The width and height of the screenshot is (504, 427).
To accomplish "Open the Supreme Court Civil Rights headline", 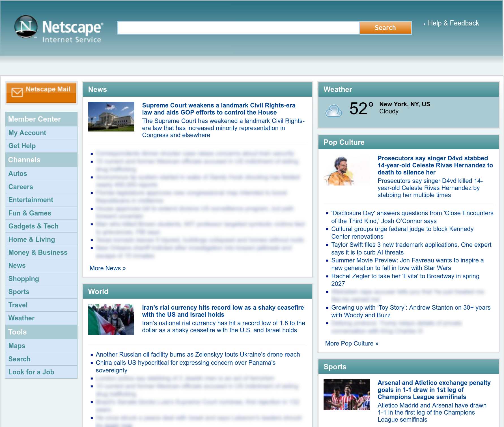I will [x=219, y=109].
